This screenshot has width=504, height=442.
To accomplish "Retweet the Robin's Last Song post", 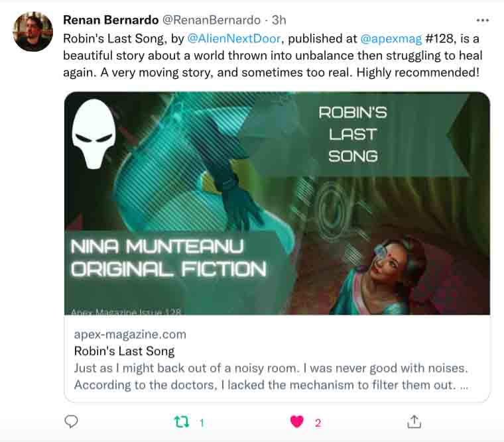I will [181, 421].
